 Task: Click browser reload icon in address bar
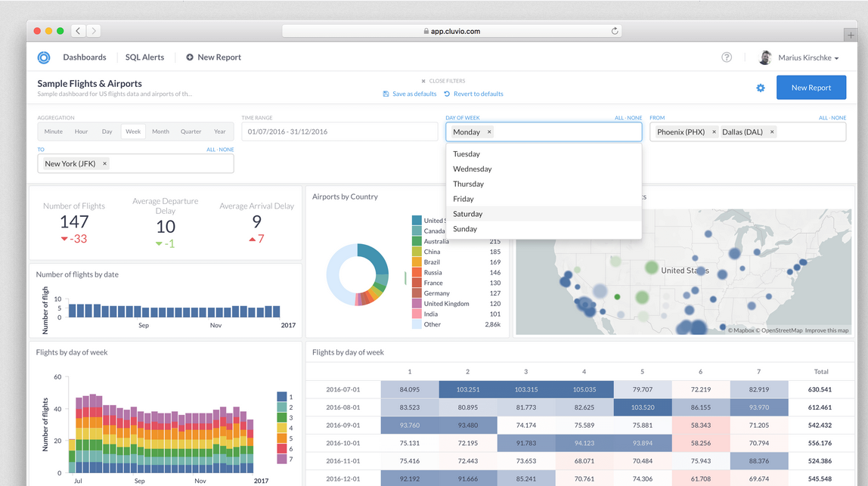[615, 31]
